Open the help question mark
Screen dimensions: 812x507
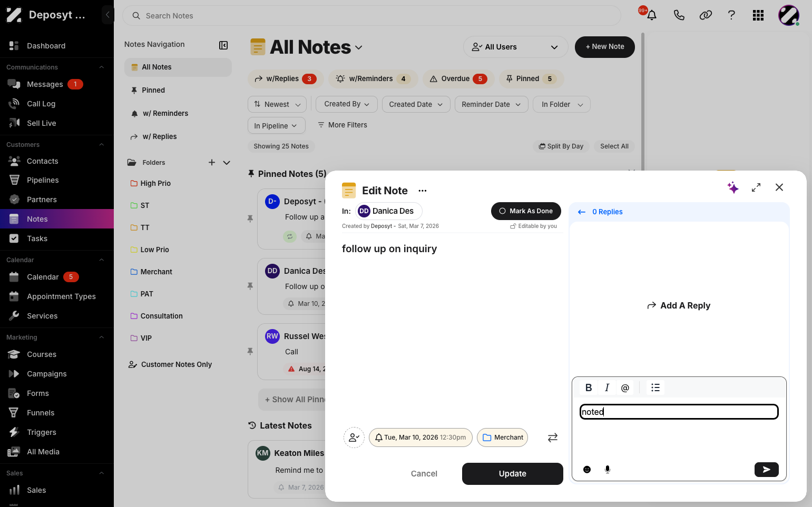(x=731, y=15)
